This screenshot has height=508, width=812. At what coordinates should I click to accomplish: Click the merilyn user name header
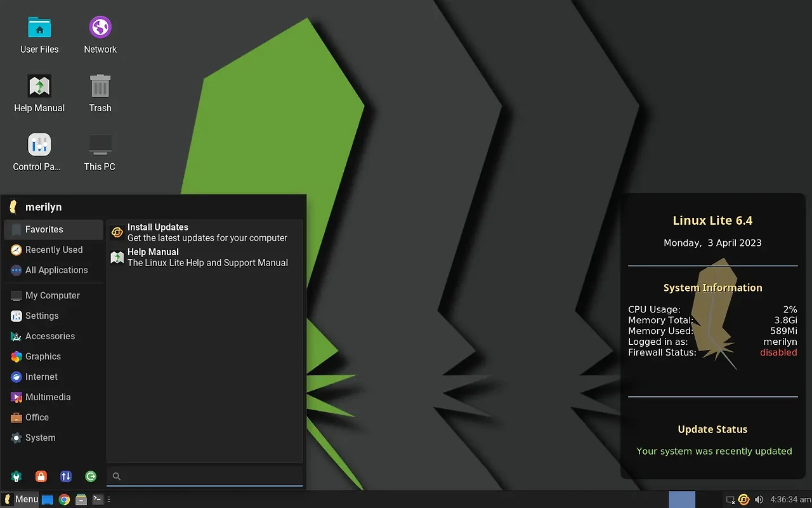[43, 207]
